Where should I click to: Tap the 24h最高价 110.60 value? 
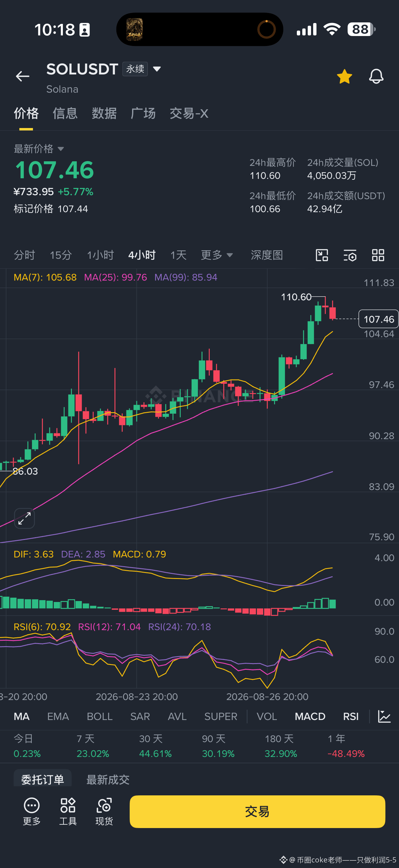(265, 176)
